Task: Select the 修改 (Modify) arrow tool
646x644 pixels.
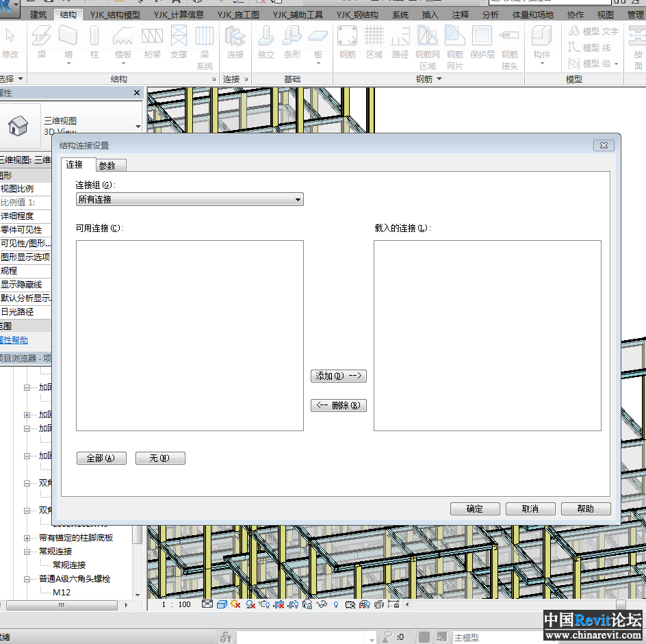Action: (x=10, y=42)
